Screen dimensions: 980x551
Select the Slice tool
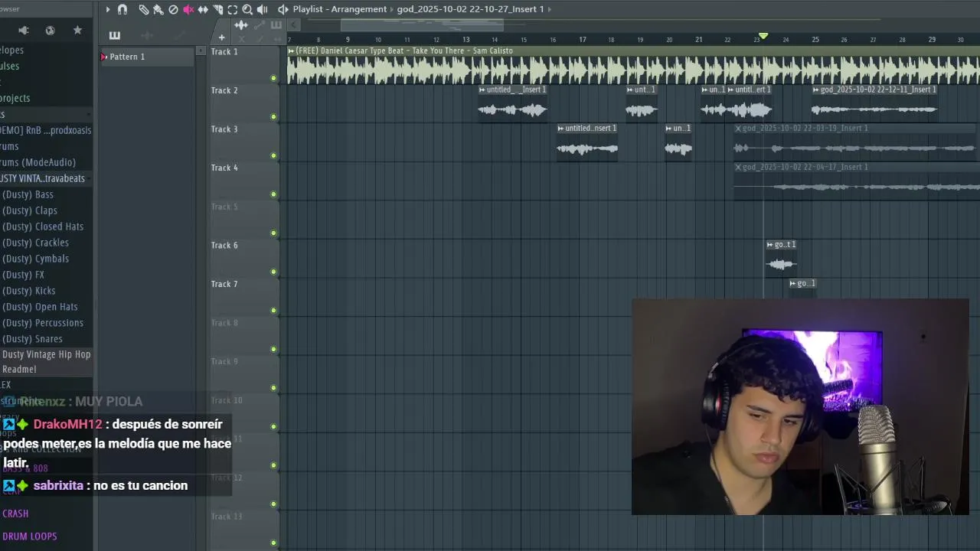217,9
